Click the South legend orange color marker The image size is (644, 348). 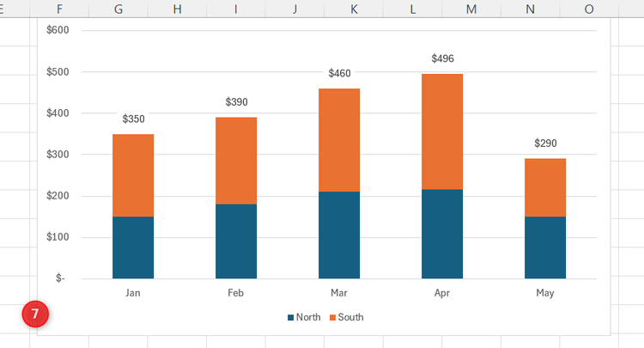coord(332,318)
